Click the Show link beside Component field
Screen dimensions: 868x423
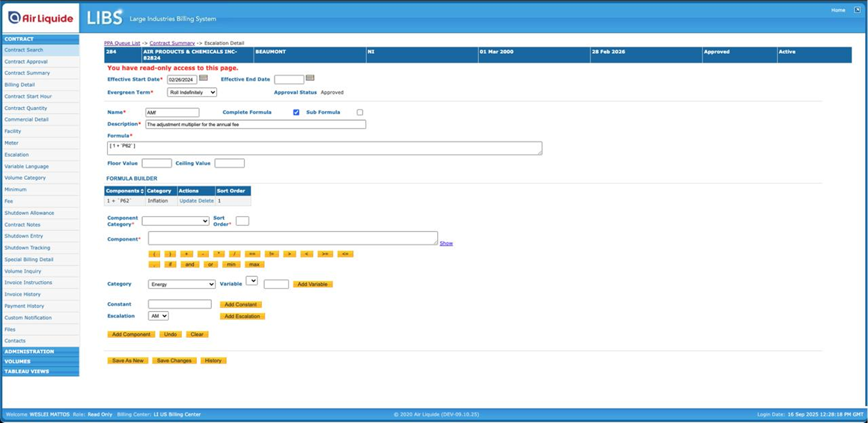(446, 243)
